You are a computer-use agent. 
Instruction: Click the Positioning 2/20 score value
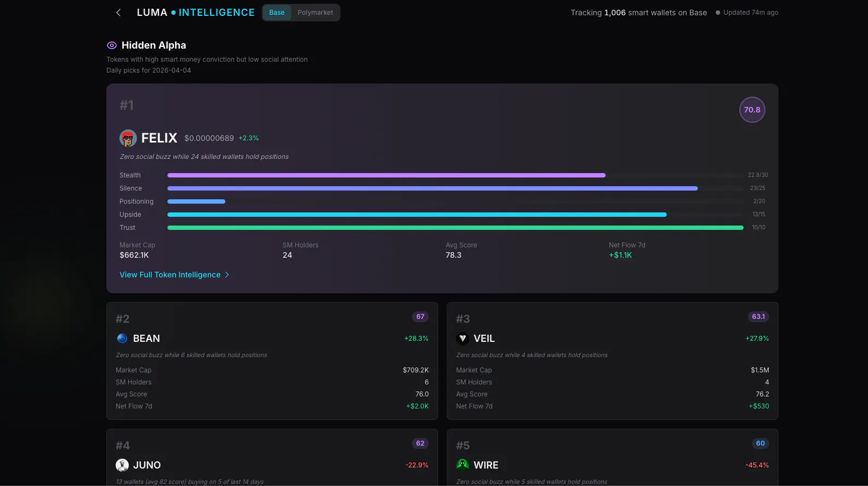[x=759, y=201]
